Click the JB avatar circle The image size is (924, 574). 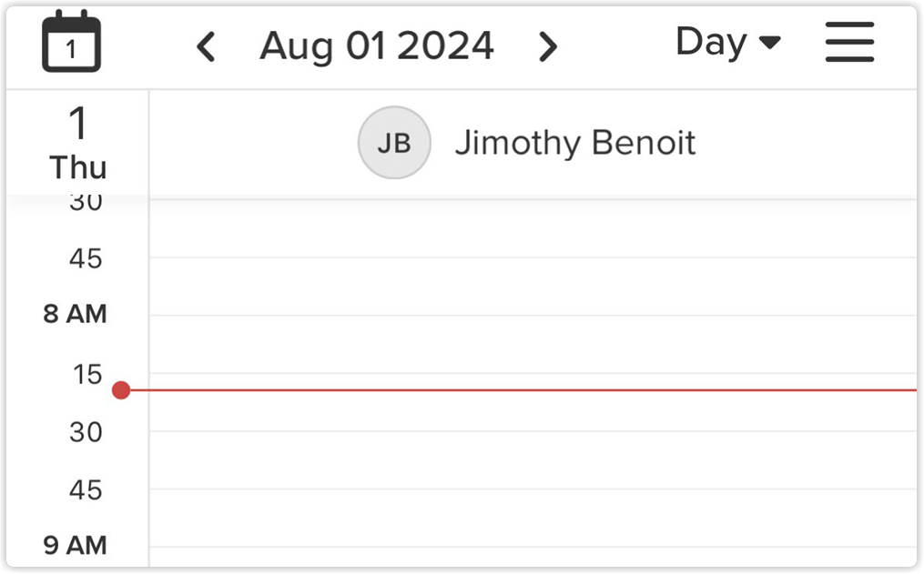click(x=393, y=143)
